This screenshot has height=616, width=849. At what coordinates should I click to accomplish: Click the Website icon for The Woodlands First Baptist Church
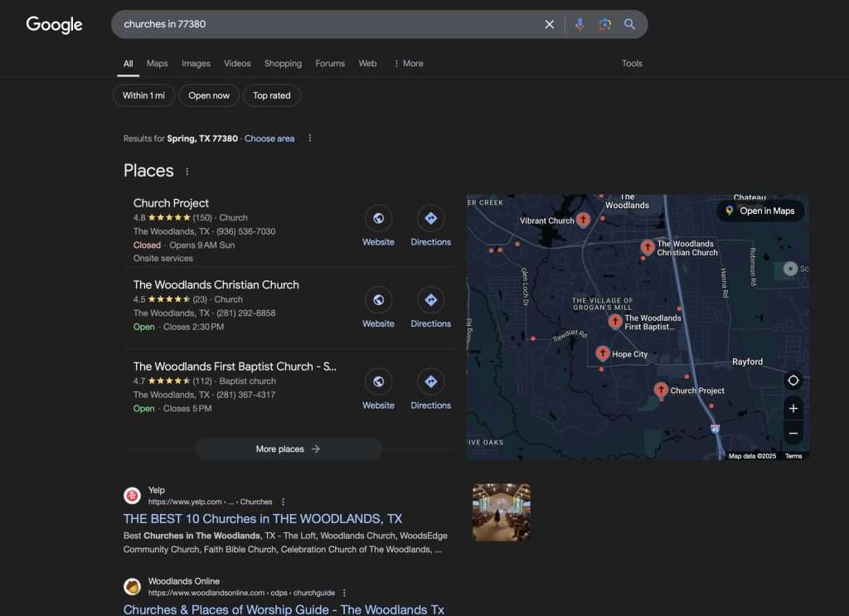coord(378,382)
